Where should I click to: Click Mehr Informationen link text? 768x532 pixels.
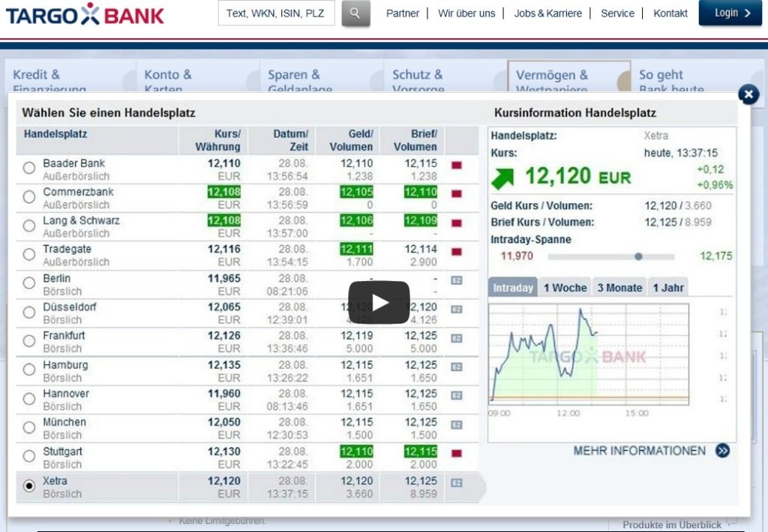pos(639,450)
